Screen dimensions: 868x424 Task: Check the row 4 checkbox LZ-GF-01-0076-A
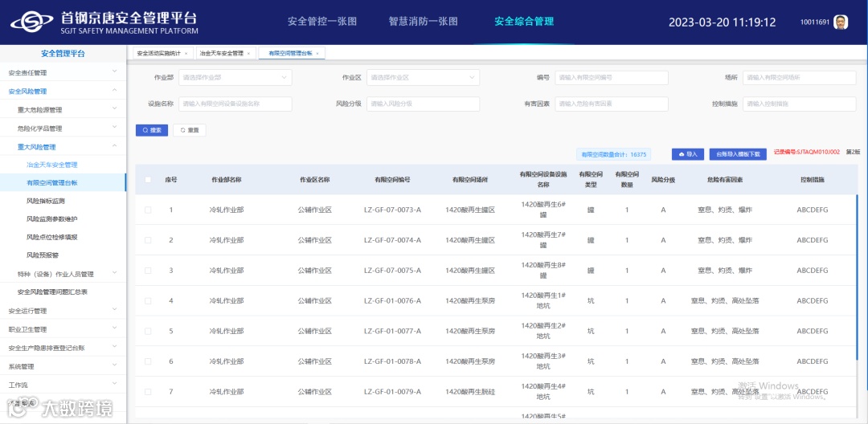point(148,300)
